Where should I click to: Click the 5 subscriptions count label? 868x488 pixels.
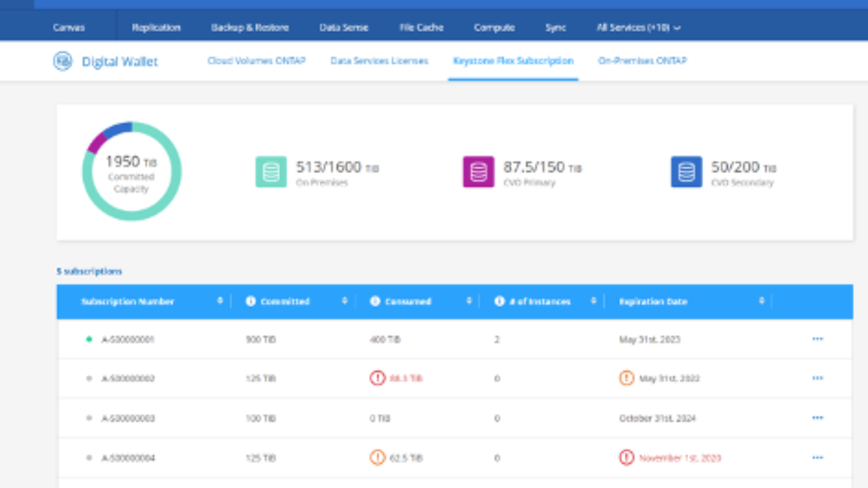90,271
